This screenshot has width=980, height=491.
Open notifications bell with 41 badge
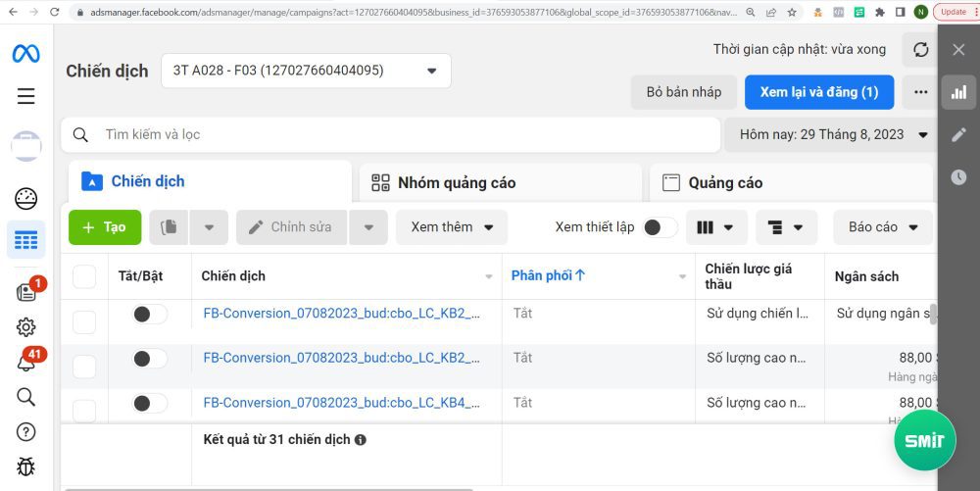pyautogui.click(x=26, y=362)
